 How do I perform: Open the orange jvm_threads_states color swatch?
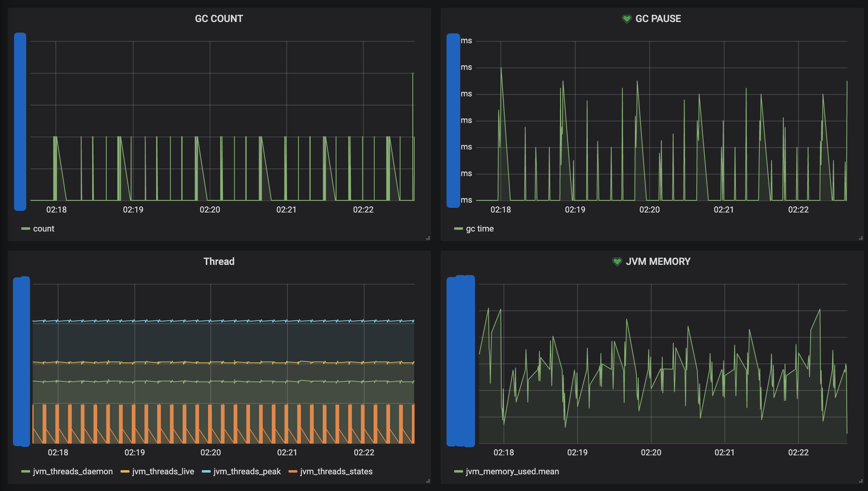(292, 471)
